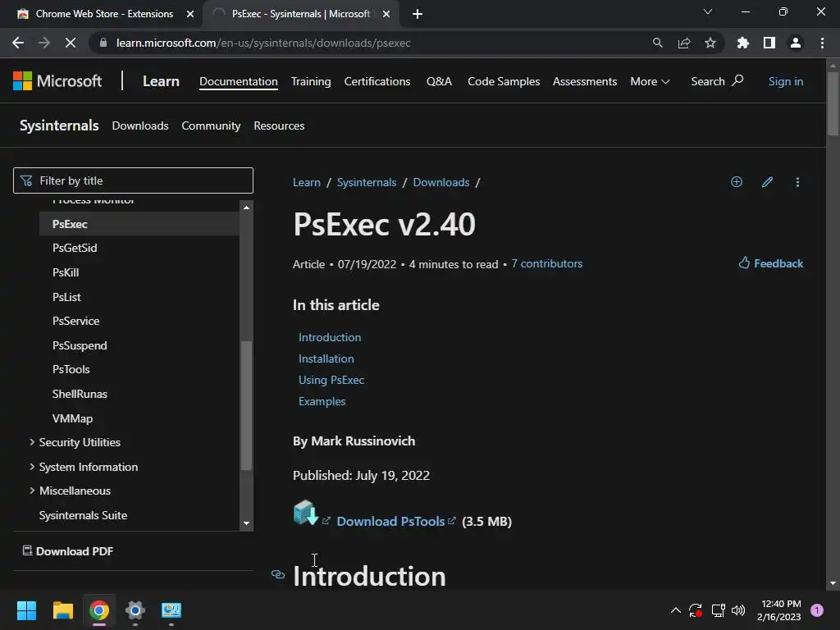Click the Search button in header
This screenshot has width=840, height=630.
(x=717, y=81)
